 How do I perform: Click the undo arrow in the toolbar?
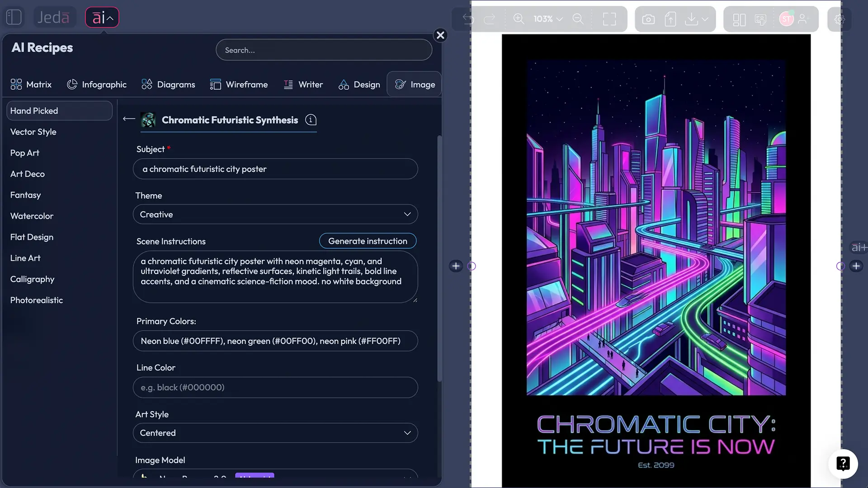coord(468,19)
